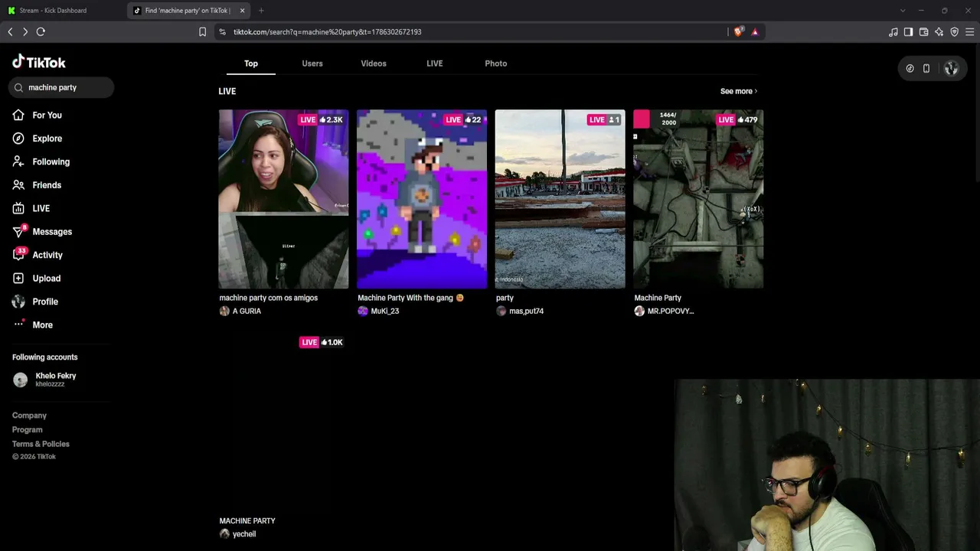Click the 'machine party' search field
980x551 pixels.
[61, 87]
